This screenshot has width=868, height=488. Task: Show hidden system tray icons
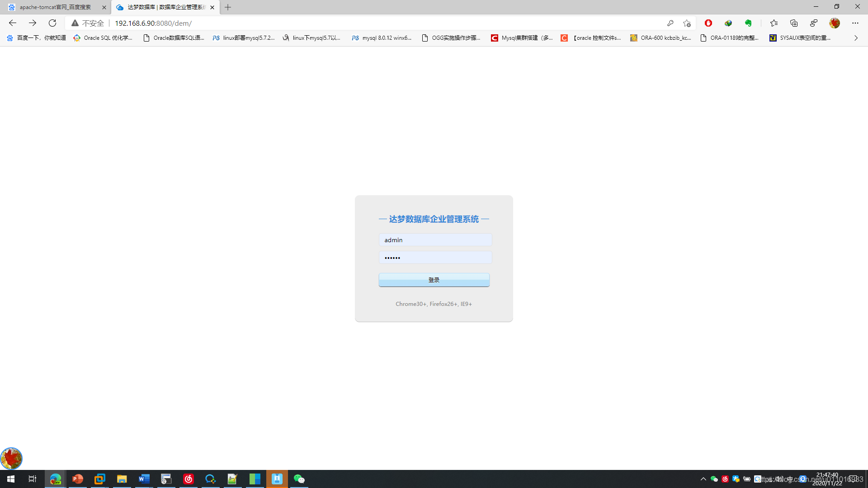pyautogui.click(x=703, y=479)
